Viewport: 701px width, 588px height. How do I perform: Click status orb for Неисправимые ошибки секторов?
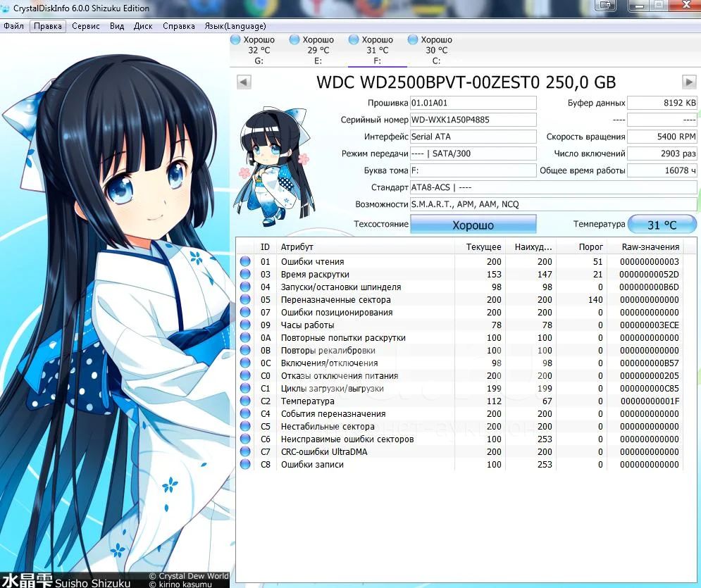(x=245, y=439)
